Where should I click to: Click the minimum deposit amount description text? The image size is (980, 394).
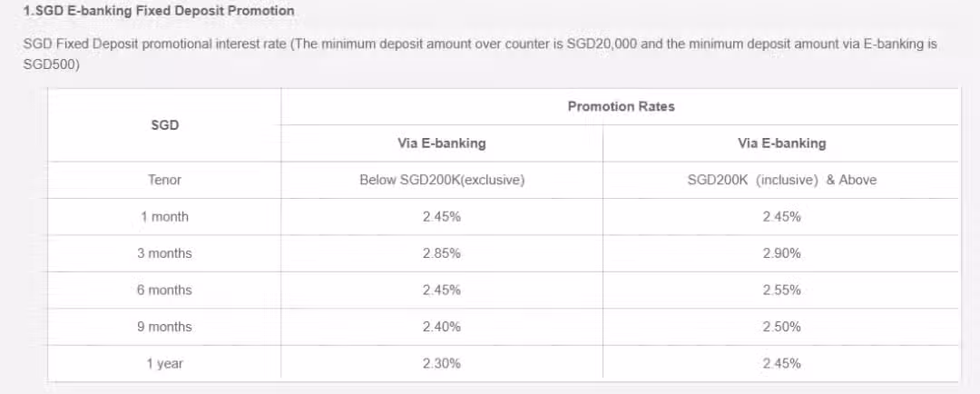click(x=480, y=54)
